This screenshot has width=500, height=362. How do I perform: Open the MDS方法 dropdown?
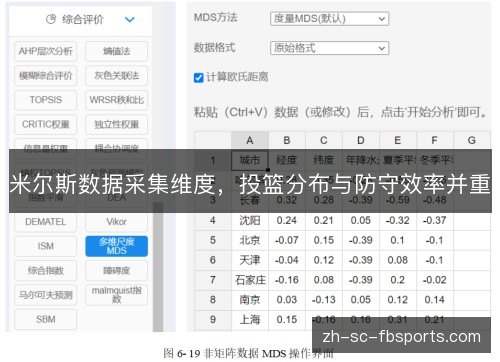point(329,19)
